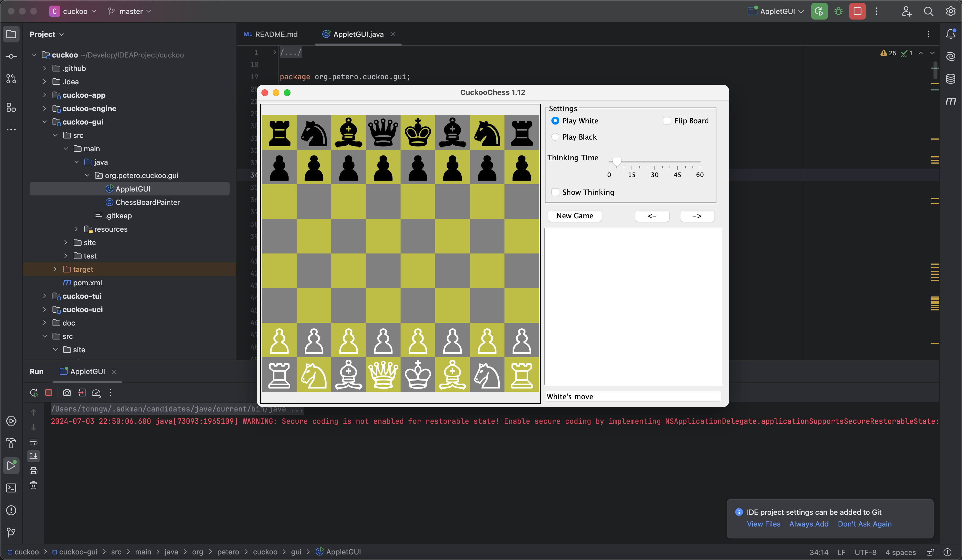Click the Search Everywhere magnifier icon
Viewport: 962px width, 560px height.
[928, 11]
